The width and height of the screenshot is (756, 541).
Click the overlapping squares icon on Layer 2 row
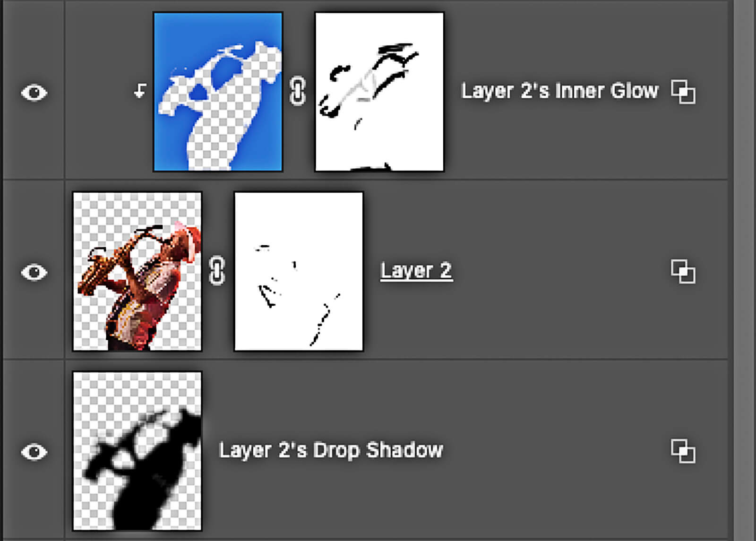click(683, 271)
